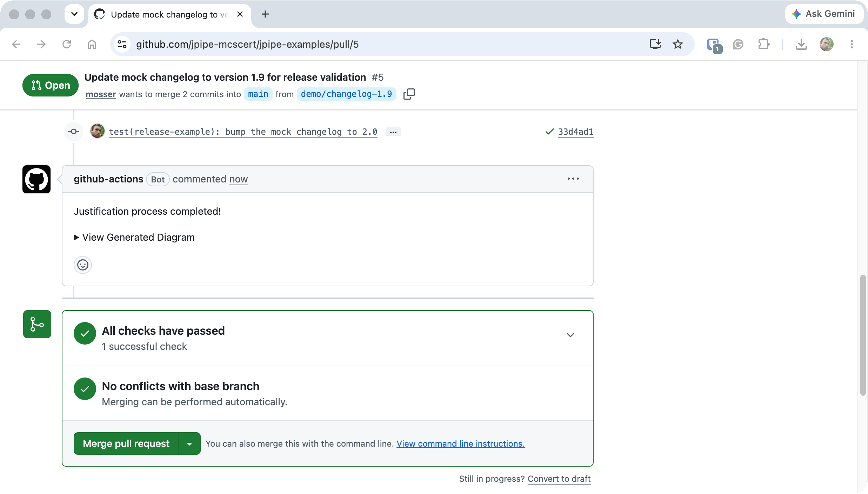The image size is (868, 494).
Task: Click Ask Gemini
Action: [824, 14]
